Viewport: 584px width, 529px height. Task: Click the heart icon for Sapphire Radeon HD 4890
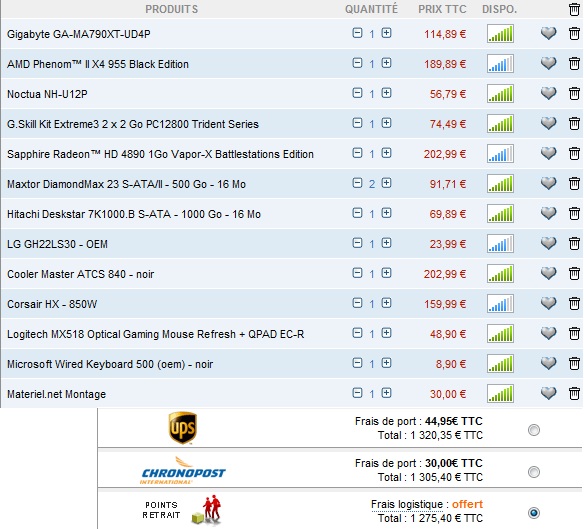548,153
